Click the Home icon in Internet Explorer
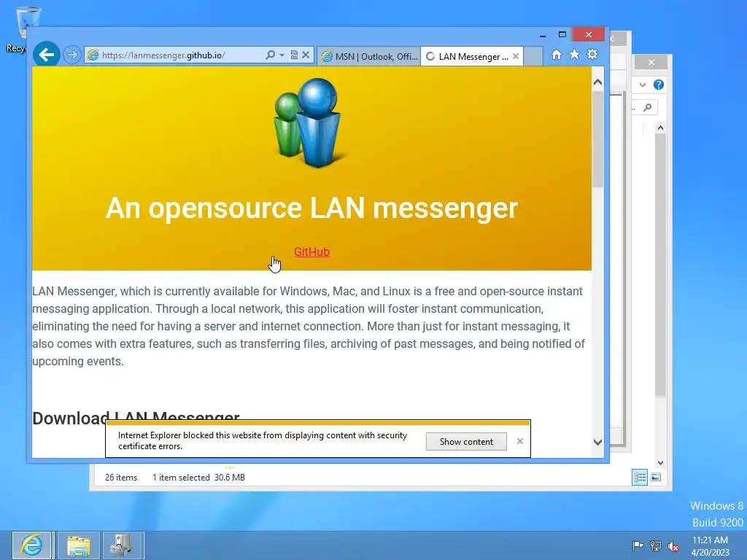The width and height of the screenshot is (747, 560). pos(557,55)
